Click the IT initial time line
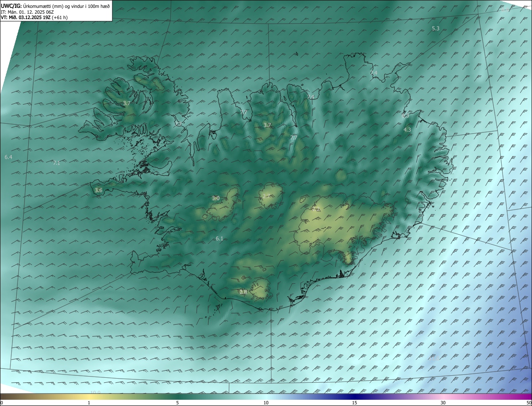The width and height of the screenshot is (532, 406). point(27,12)
